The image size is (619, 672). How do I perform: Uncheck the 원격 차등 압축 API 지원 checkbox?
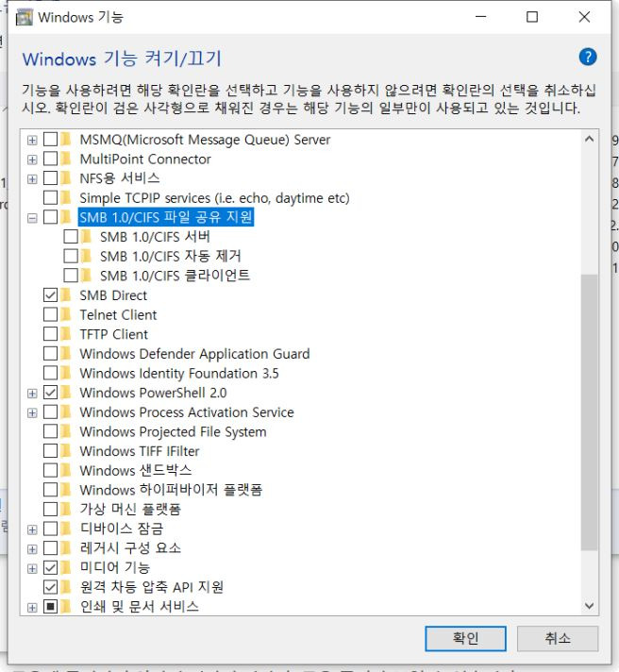point(50,587)
